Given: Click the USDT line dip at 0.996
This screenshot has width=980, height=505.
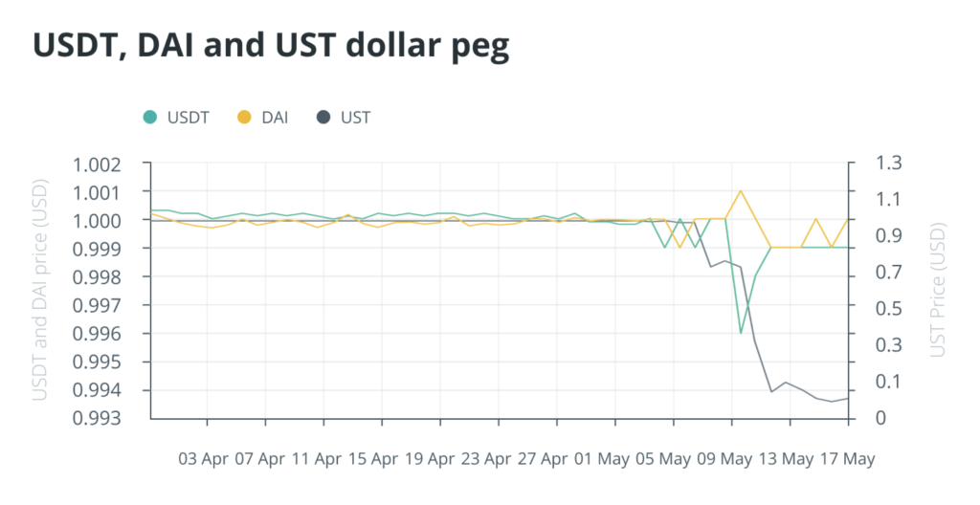Looking at the screenshot, I should [740, 333].
